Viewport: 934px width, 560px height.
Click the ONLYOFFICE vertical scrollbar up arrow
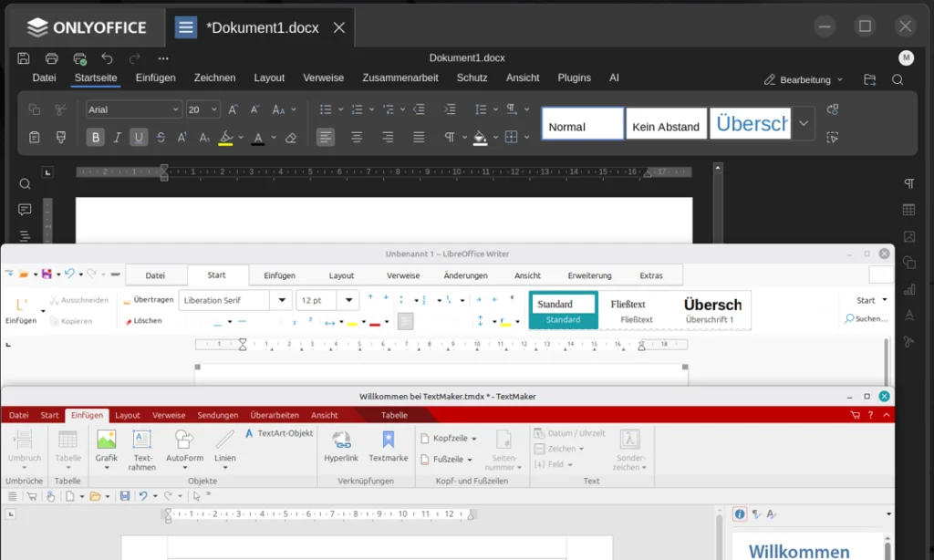(x=718, y=168)
